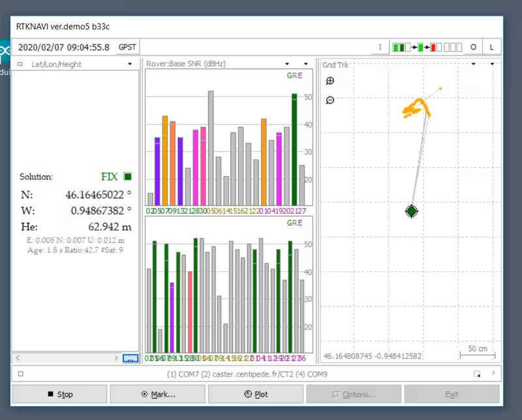Click the question mark help icon
Screen dimensions: 522x420
click(493, 374)
